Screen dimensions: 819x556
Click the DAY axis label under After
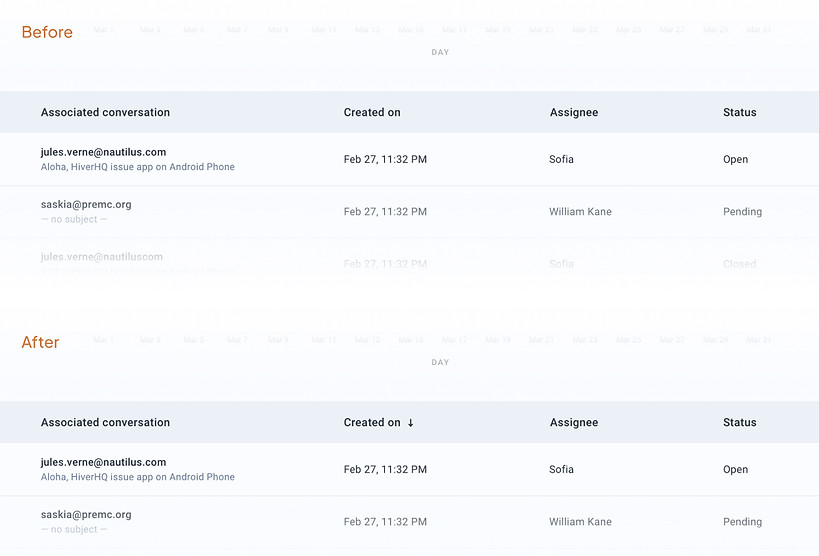(440, 362)
